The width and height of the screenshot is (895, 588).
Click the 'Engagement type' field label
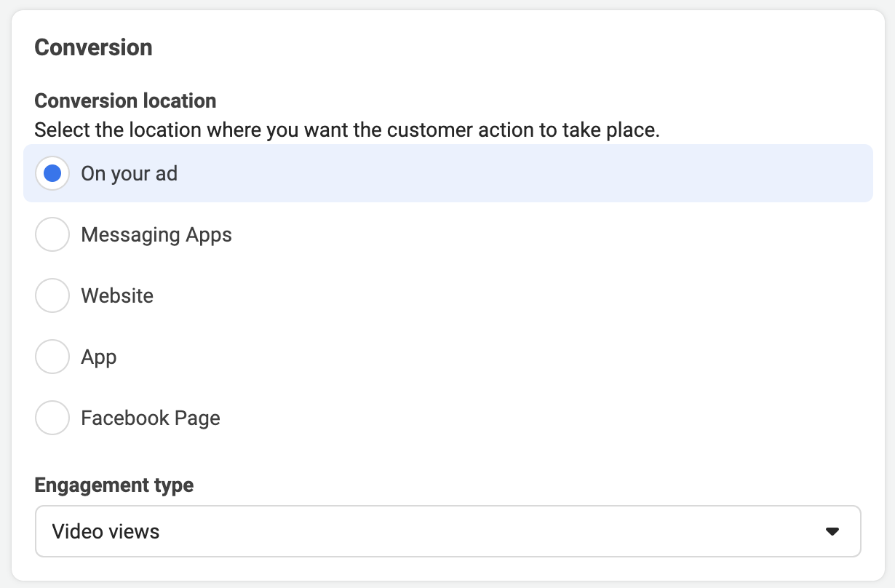point(114,485)
